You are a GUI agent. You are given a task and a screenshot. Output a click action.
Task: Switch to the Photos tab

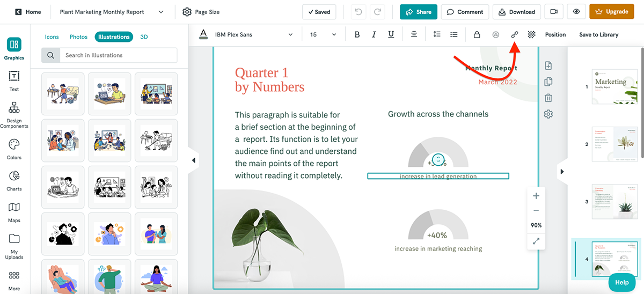click(x=78, y=37)
